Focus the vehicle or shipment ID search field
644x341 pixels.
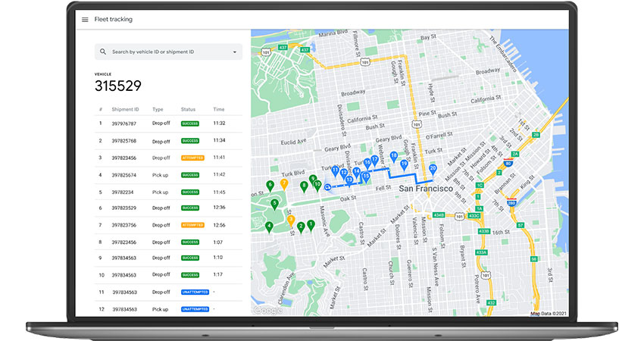(168, 52)
